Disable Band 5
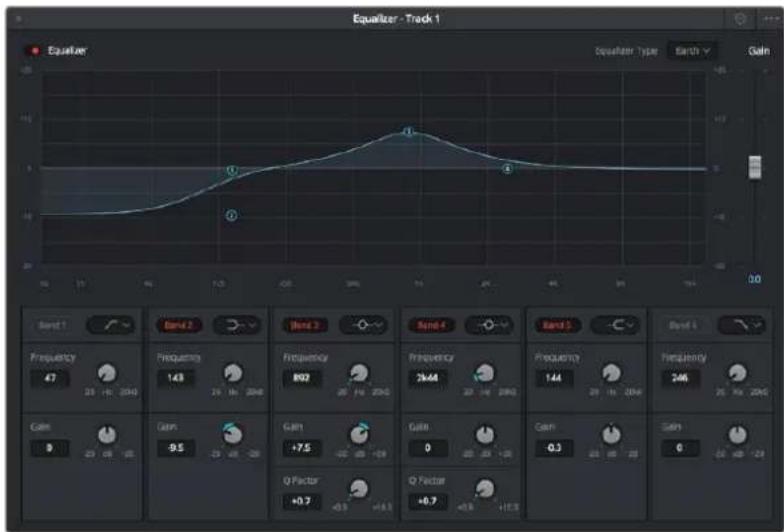 click(558, 326)
